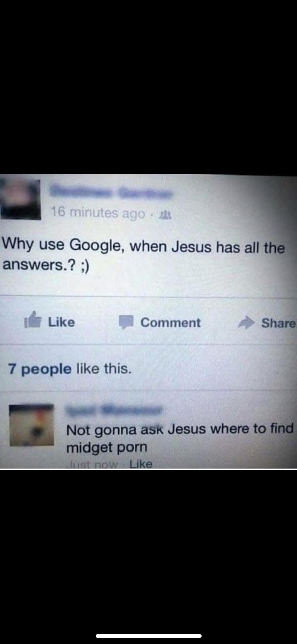This screenshot has width=297, height=644.
Task: Tap the home indicator bar at bottom
Action: coord(148,627)
